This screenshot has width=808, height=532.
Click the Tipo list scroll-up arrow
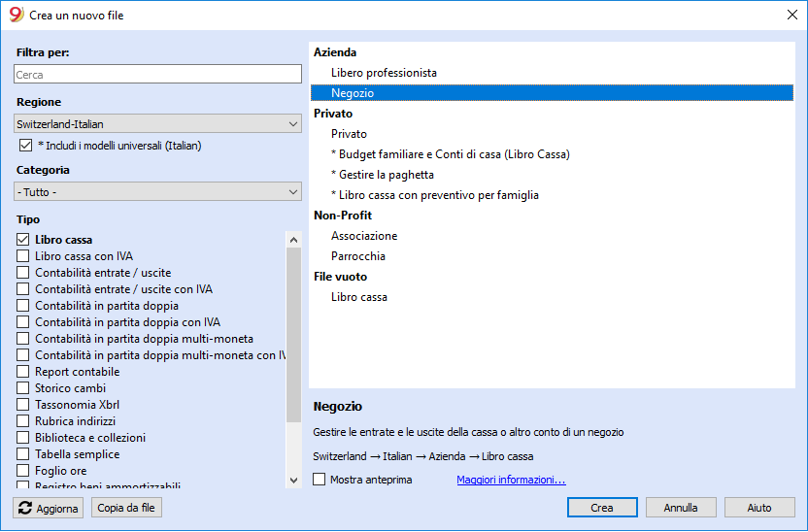(x=293, y=240)
